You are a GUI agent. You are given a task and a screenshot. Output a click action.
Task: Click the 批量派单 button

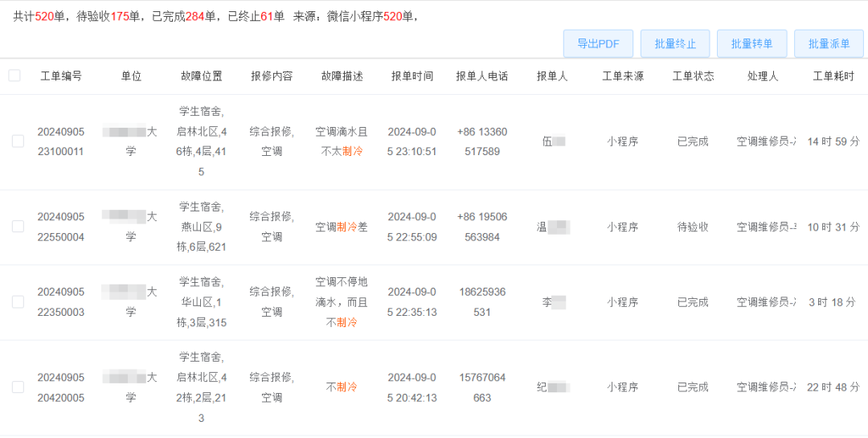coord(829,43)
